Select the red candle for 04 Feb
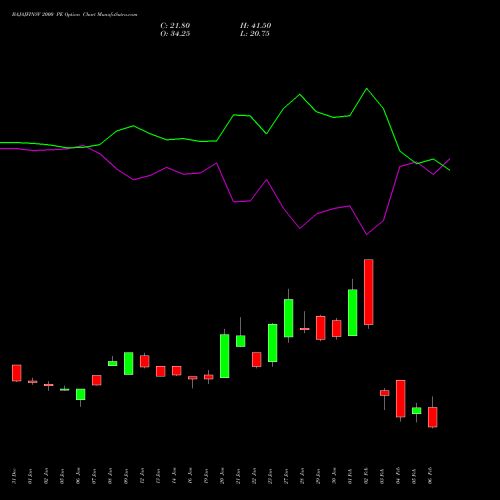Screen dimensions: 500x500 401,399
